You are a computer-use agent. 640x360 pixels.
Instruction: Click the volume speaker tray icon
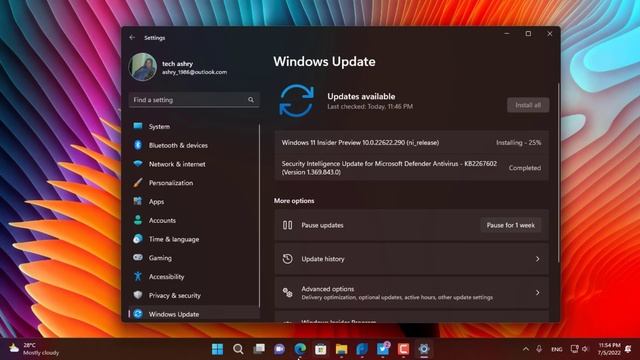coord(586,349)
